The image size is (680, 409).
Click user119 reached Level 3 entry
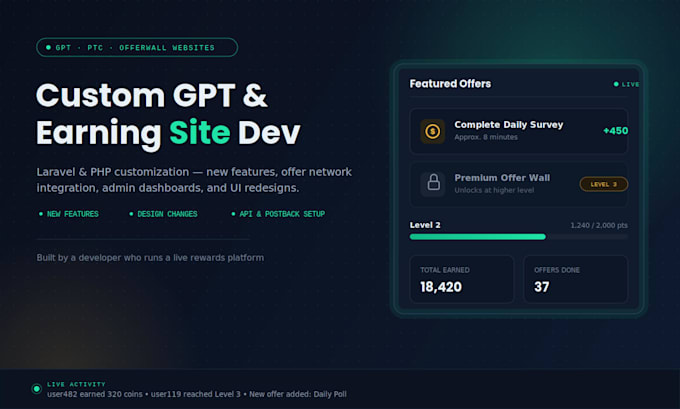pos(196,394)
